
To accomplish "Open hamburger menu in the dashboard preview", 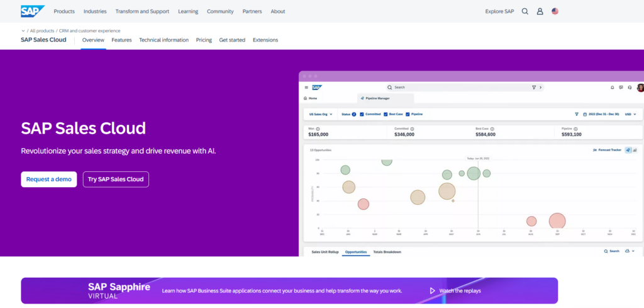I will tap(306, 87).
